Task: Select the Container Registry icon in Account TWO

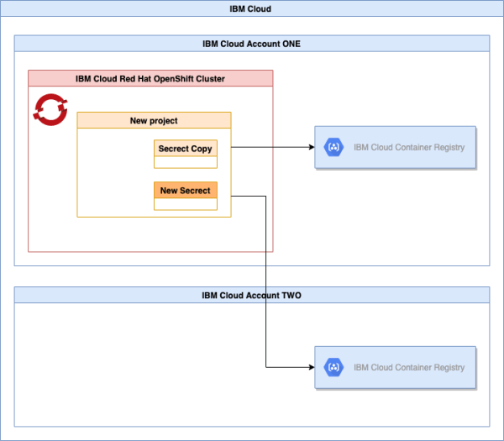Action: click(x=333, y=367)
